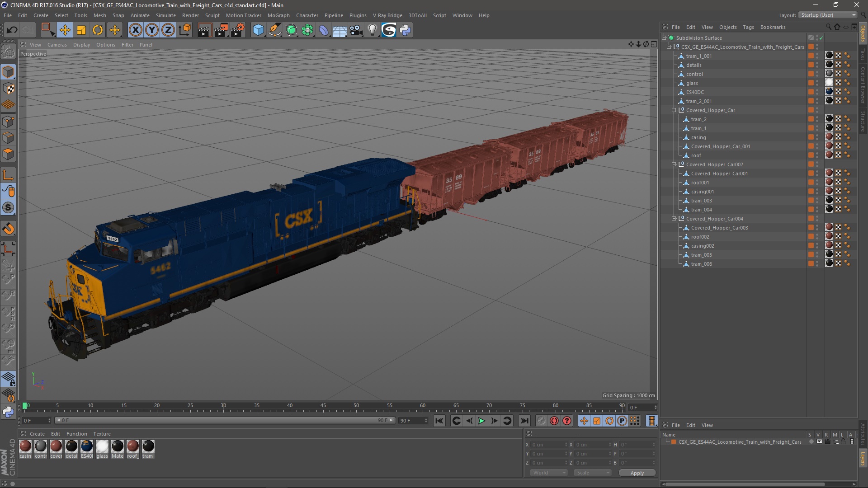Toggle Subdivision Surface enable checkmark
This screenshot has width=868, height=488.
coord(821,38)
